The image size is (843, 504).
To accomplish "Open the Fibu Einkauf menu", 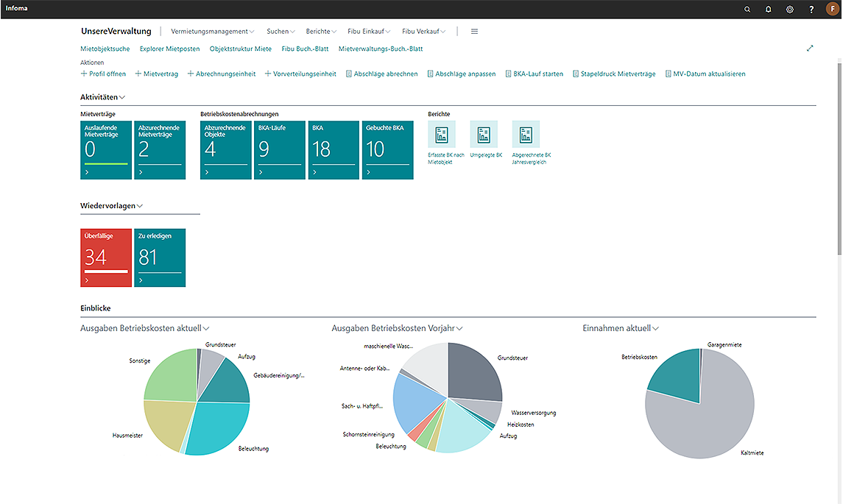I will [369, 32].
